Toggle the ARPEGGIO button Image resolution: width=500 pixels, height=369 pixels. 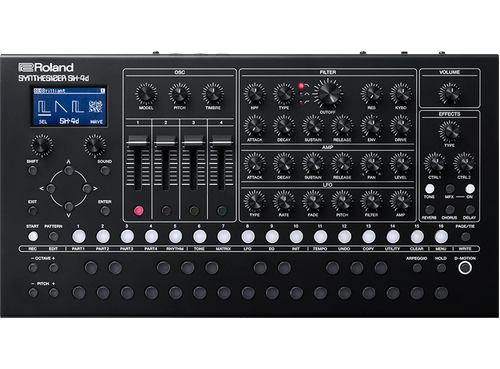[417, 267]
